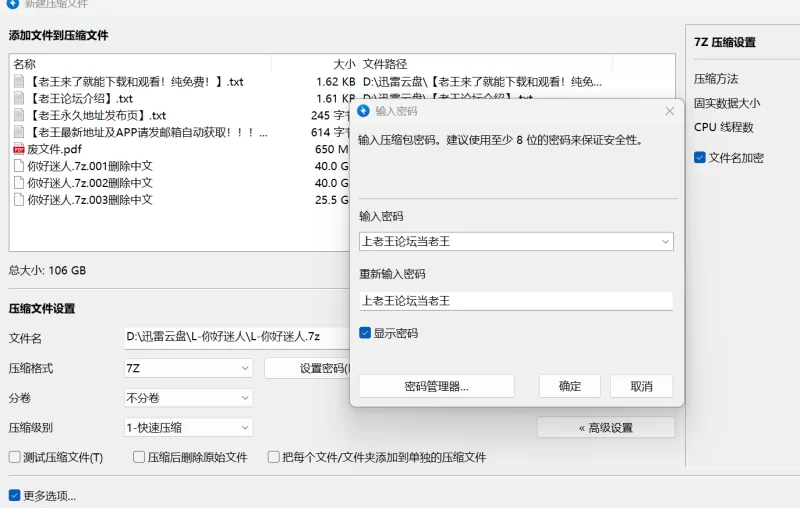Click the text file icon for 老王论坛介绍.txt
The width and height of the screenshot is (800, 508).
coord(18,98)
